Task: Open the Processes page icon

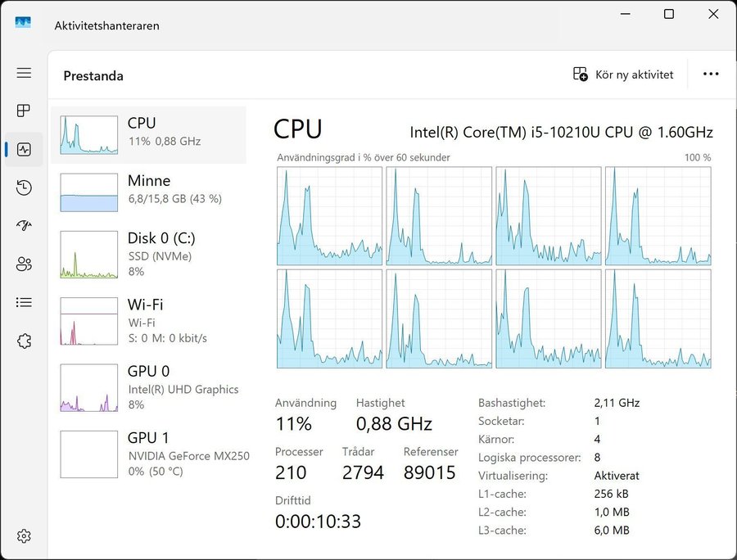Action: click(24, 111)
